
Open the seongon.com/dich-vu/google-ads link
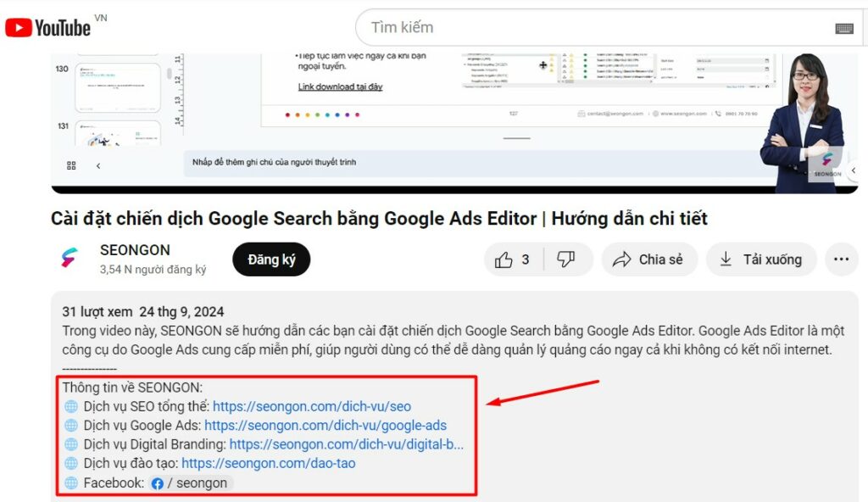(325, 425)
